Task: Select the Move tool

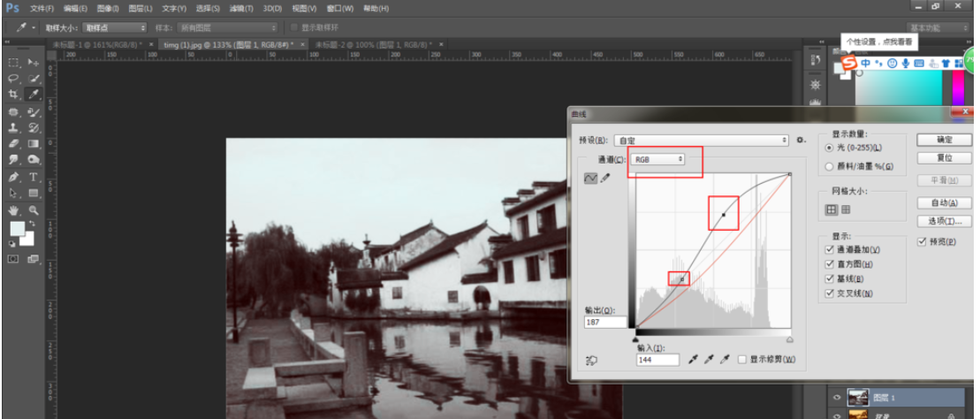Action: [x=34, y=63]
